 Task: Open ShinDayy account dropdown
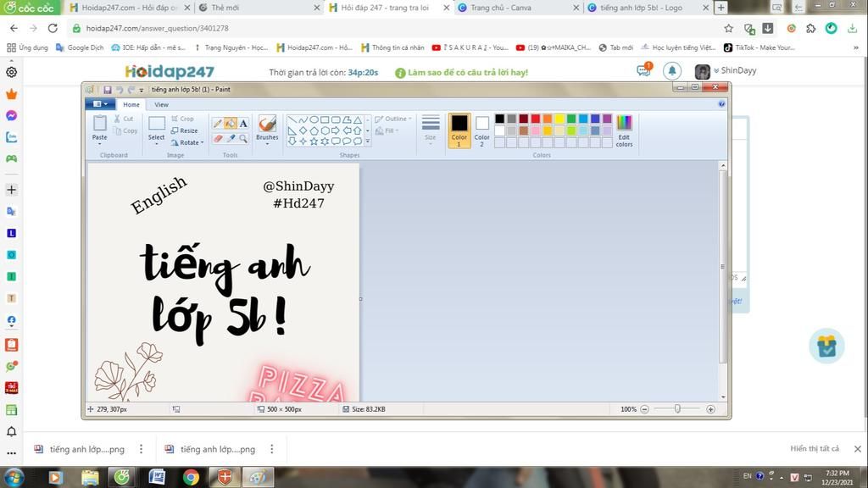pyautogui.click(x=735, y=70)
